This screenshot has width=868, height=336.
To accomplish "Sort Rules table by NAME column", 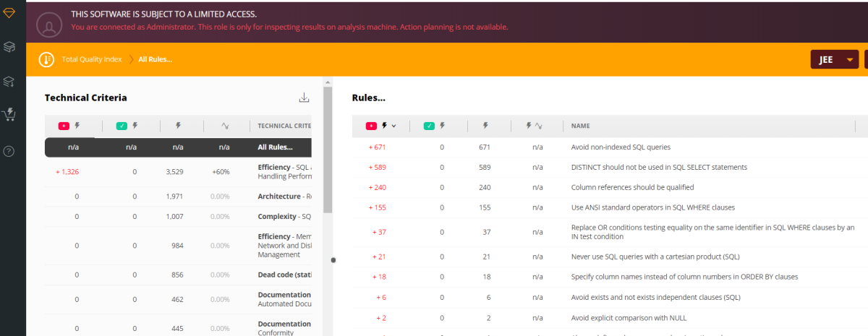I will click(x=580, y=126).
